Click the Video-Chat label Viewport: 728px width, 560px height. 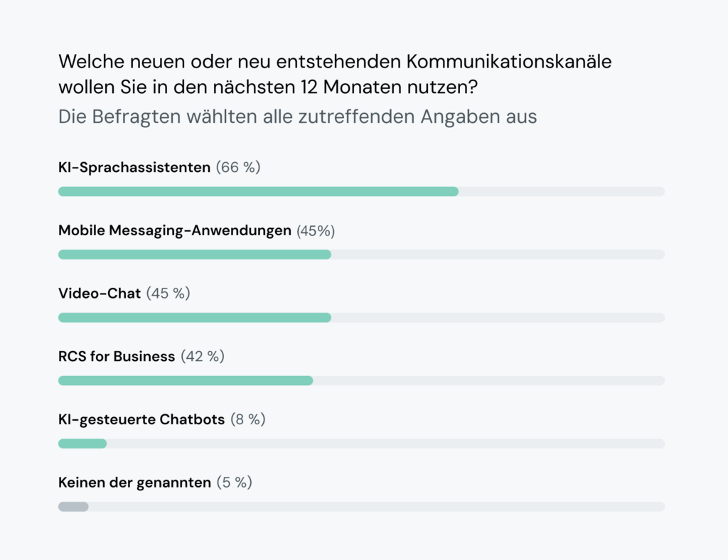(x=100, y=294)
